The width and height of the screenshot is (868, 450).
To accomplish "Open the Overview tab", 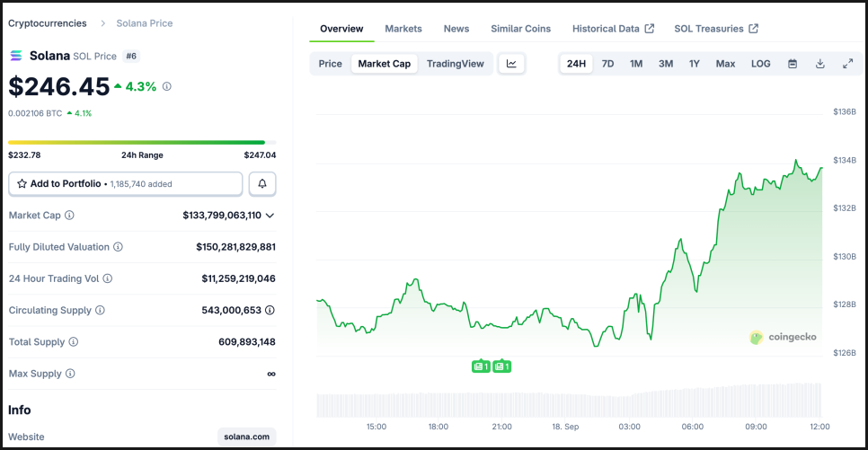I will click(x=341, y=29).
